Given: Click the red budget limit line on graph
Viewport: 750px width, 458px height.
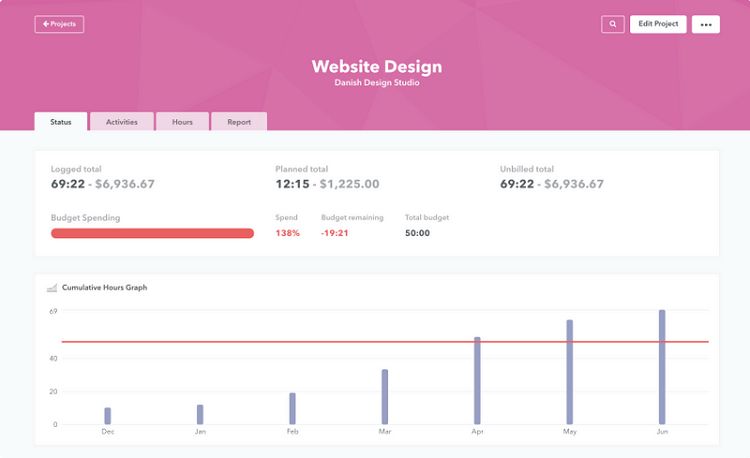Looking at the screenshot, I should (x=385, y=342).
